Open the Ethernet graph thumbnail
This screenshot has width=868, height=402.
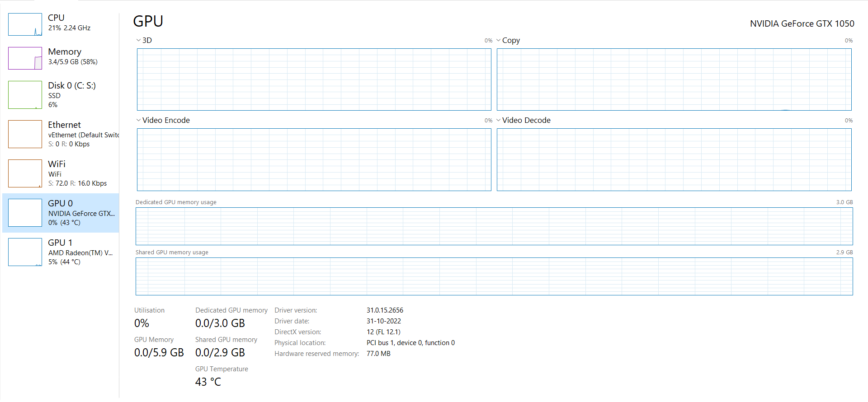point(25,134)
